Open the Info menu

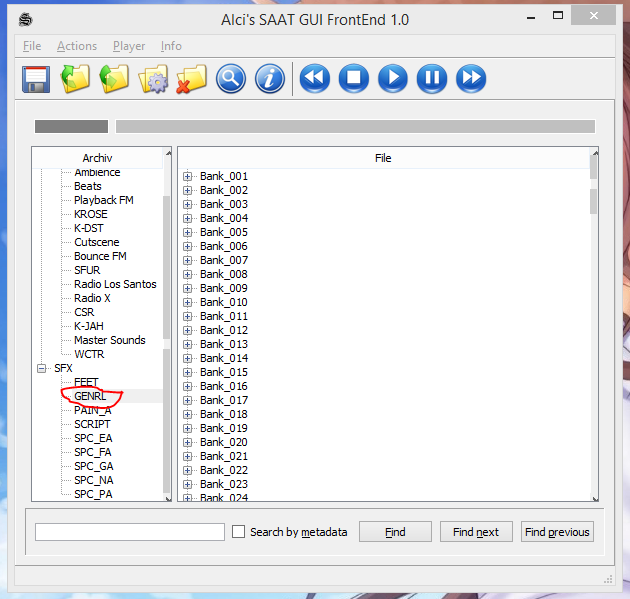(171, 46)
